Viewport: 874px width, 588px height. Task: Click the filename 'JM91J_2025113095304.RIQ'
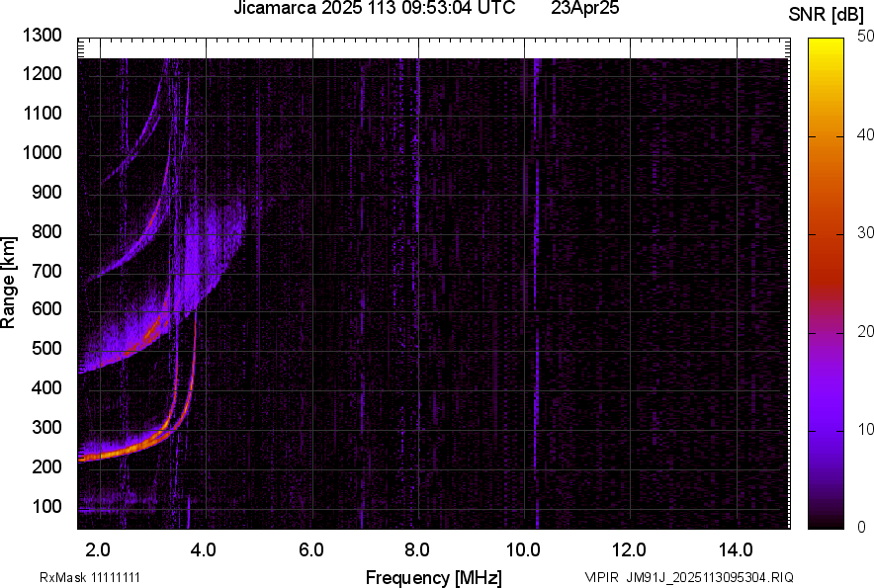click(710, 577)
